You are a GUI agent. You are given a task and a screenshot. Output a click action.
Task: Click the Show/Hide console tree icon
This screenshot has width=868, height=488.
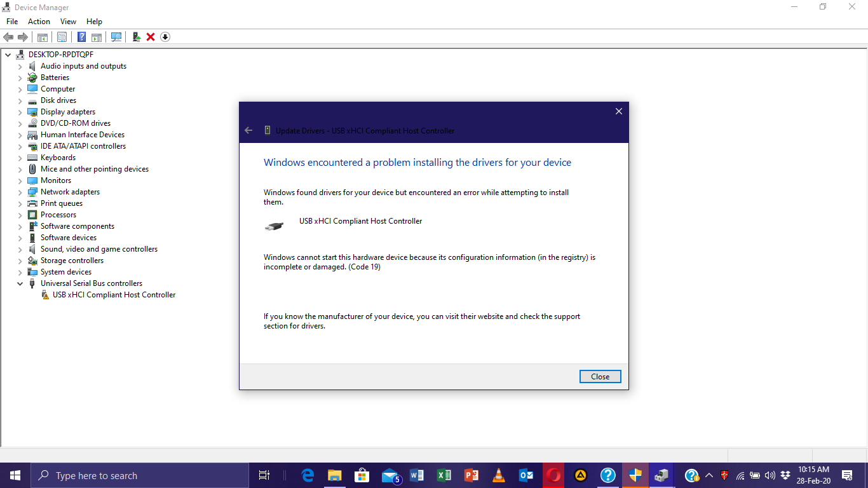point(42,37)
